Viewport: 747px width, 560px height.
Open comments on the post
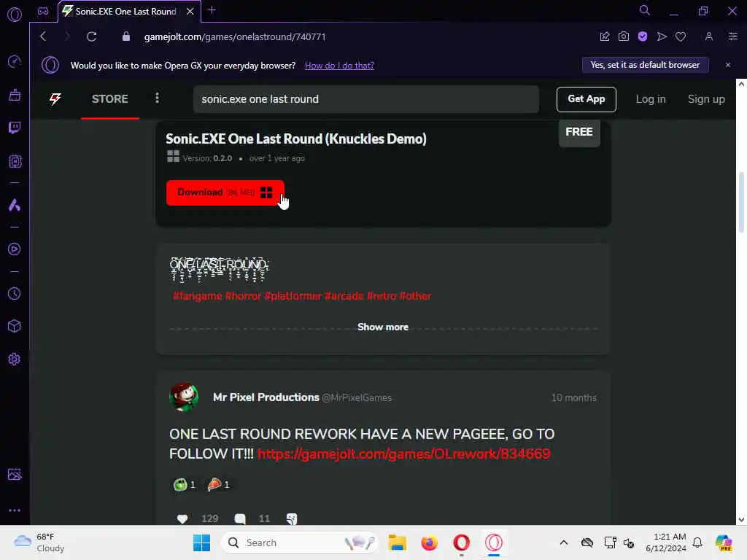tap(240, 518)
